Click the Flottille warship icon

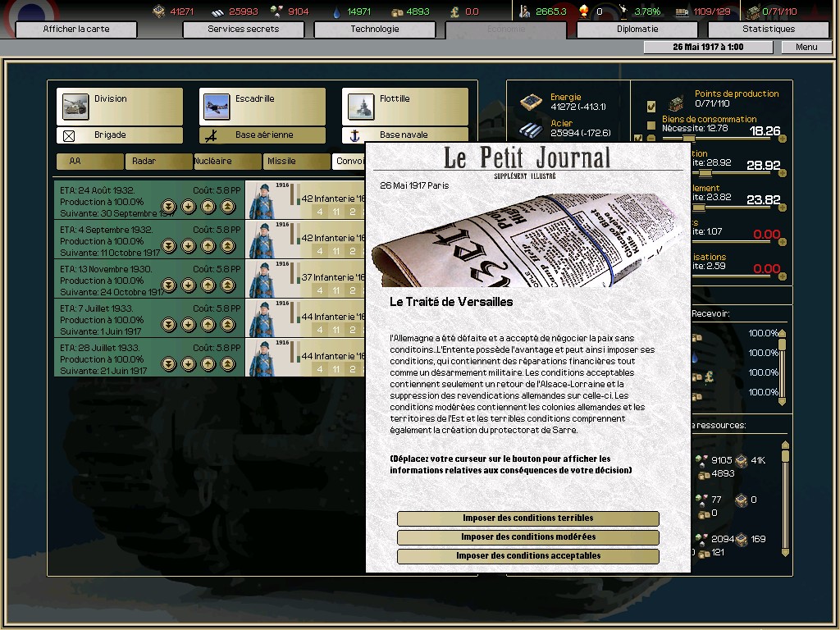361,106
